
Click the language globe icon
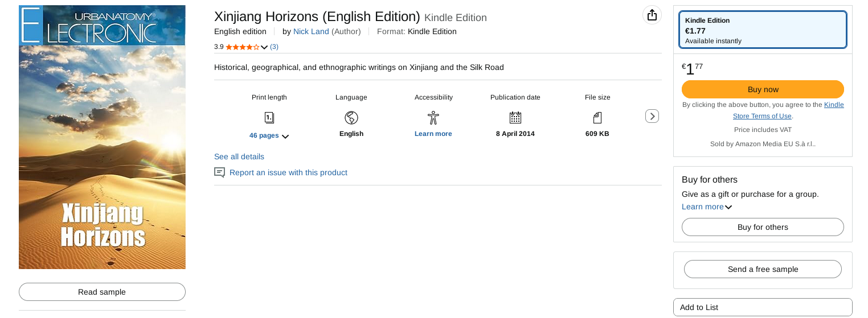tap(351, 118)
